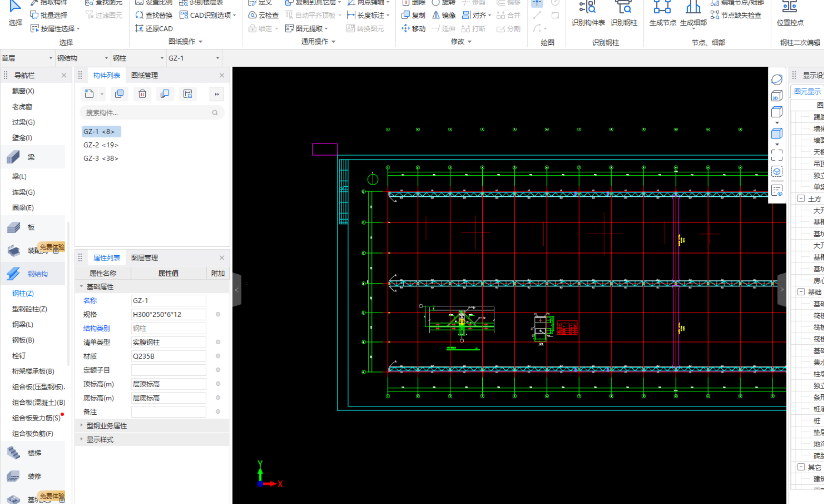The image size is (824, 504).
Task: Click new component icon in 构件列表
Action: (89, 94)
